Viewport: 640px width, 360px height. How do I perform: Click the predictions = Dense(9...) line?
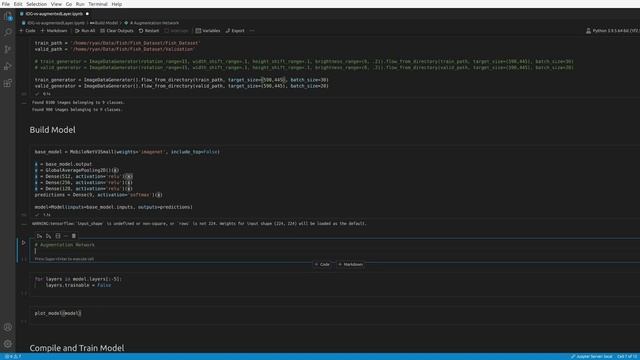[98, 195]
